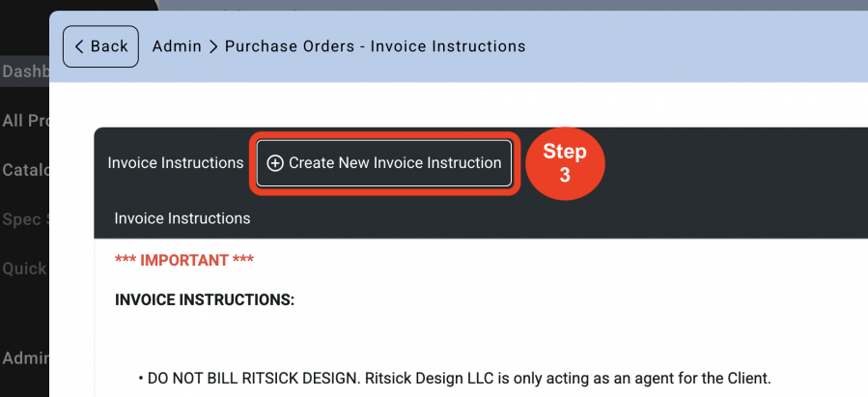This screenshot has width=868, height=397.
Task: Go to All Projects in sidebar
Action: (x=25, y=120)
